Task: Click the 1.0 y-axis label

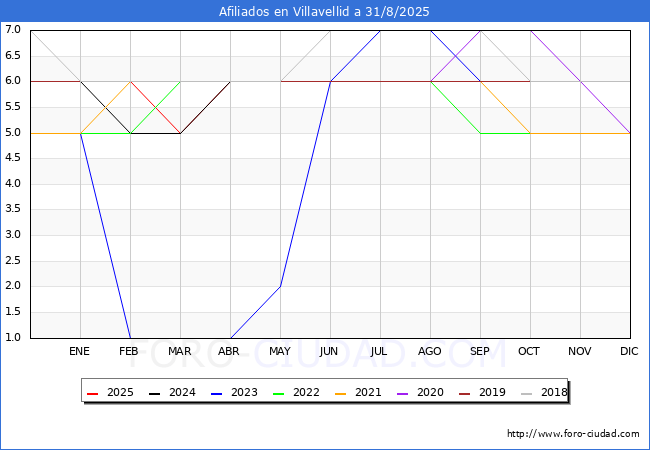Action: [x=13, y=338]
